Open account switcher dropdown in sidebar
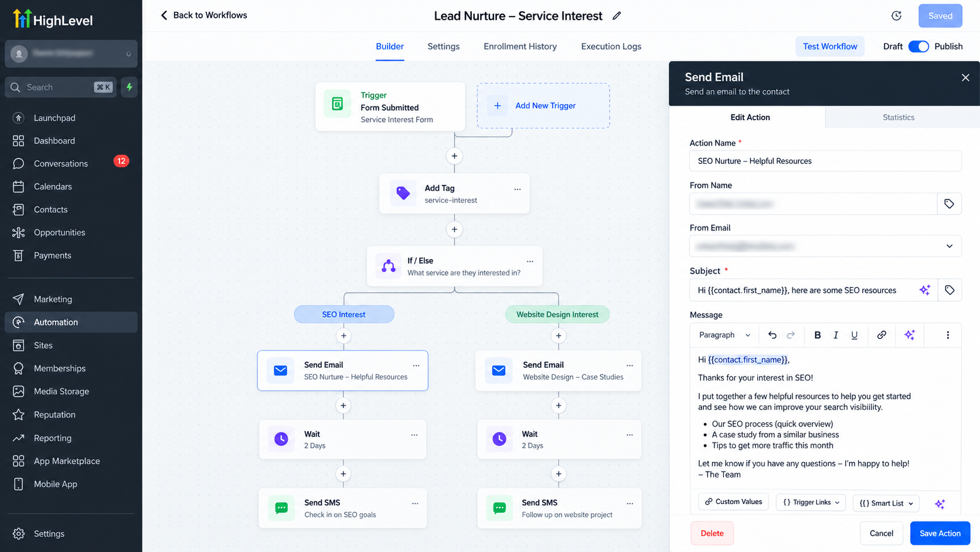The width and height of the screenshot is (980, 552). point(71,53)
